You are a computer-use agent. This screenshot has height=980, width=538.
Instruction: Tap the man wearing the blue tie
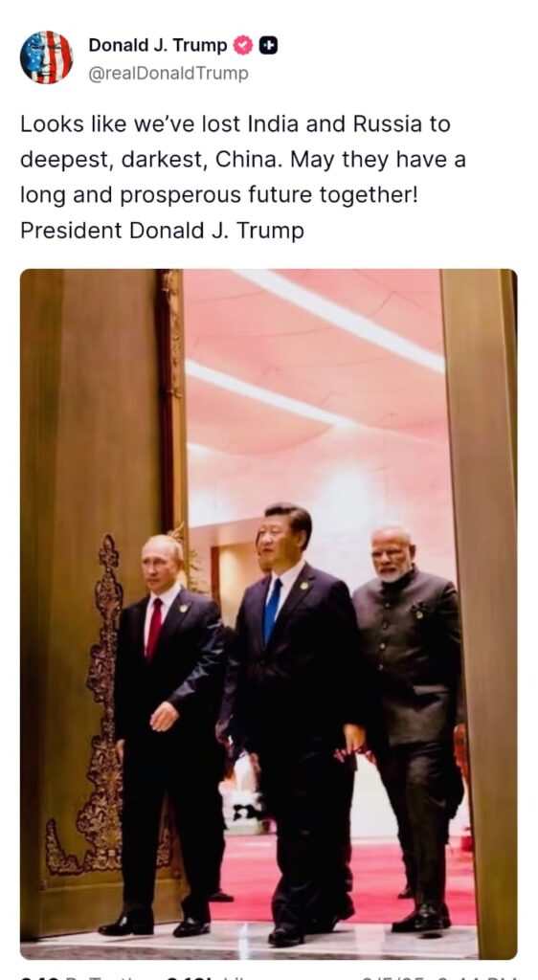tap(292, 719)
